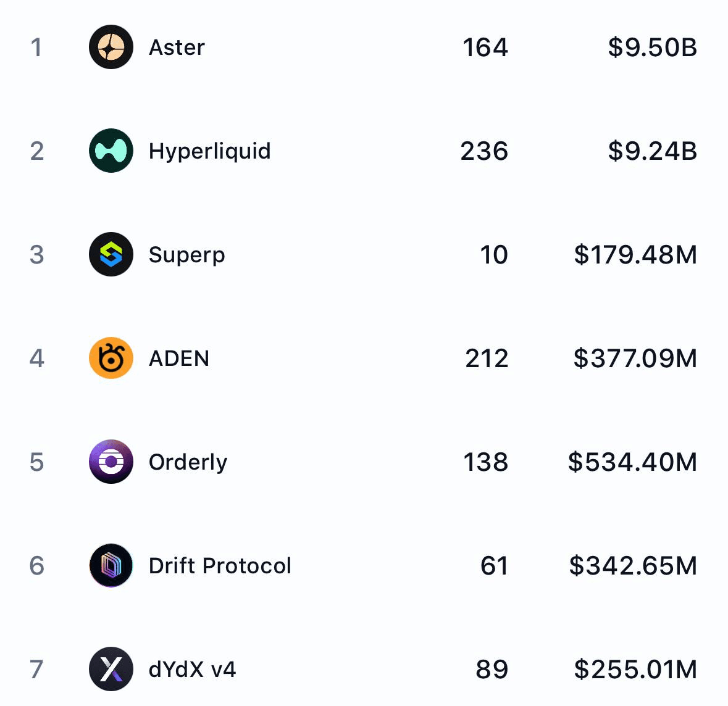The height and width of the screenshot is (706, 728).
Task: Click the Hyperliquid logo icon
Action: 111,151
